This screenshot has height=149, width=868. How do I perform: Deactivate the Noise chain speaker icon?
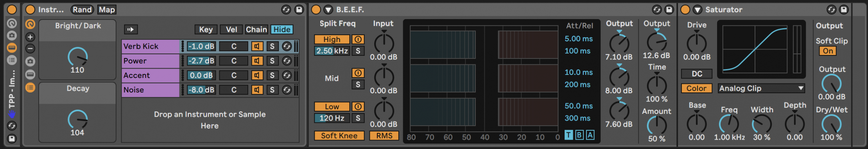[257, 90]
